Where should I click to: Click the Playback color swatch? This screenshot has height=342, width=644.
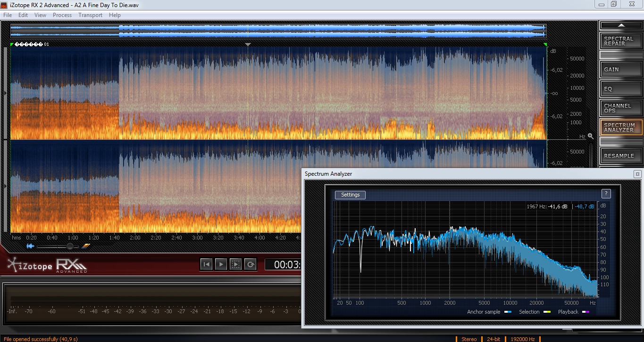[586, 312]
